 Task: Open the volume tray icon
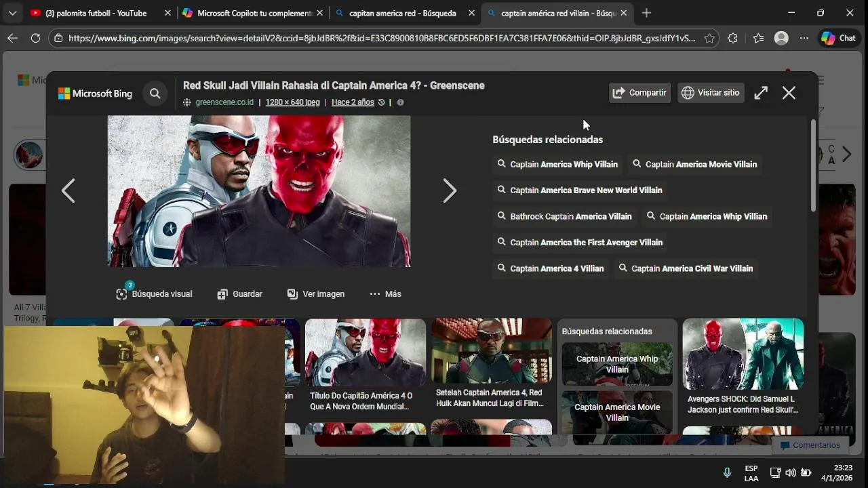(x=791, y=472)
